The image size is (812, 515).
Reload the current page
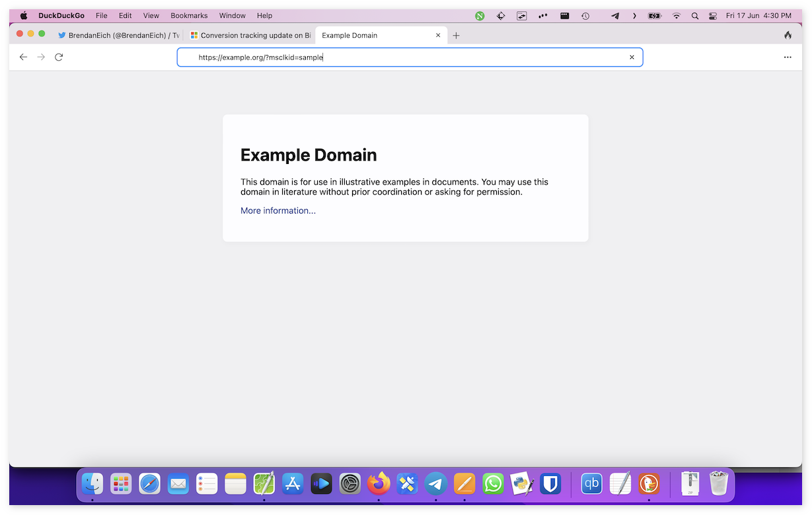click(x=59, y=58)
